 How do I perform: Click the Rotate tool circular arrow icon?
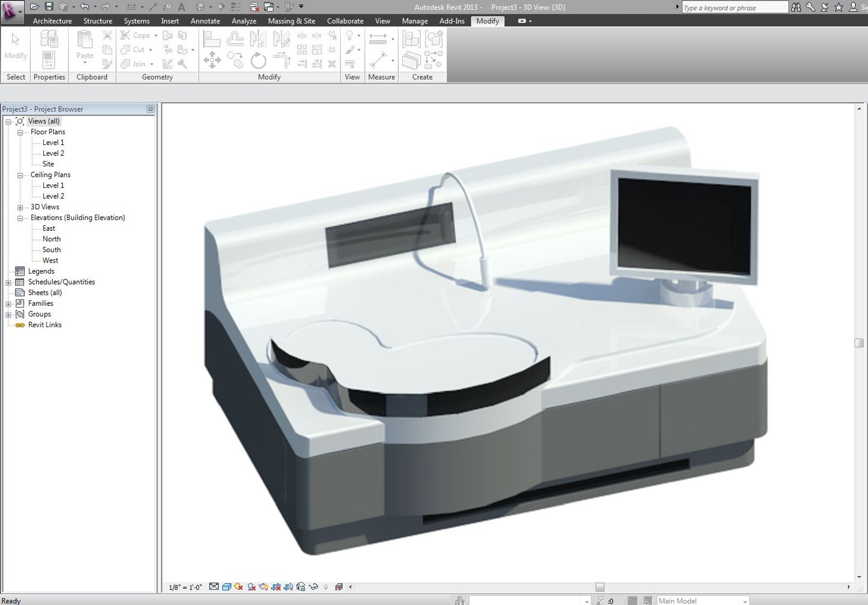(x=258, y=60)
